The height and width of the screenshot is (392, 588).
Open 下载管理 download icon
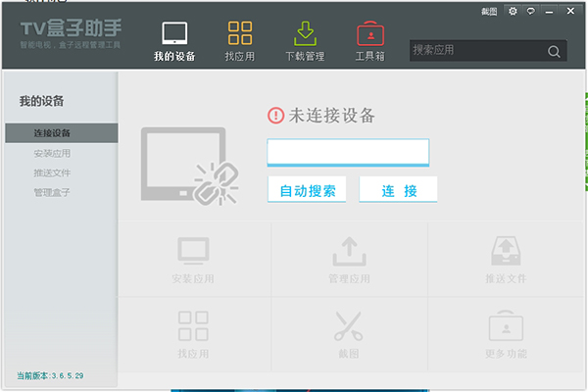(305, 33)
